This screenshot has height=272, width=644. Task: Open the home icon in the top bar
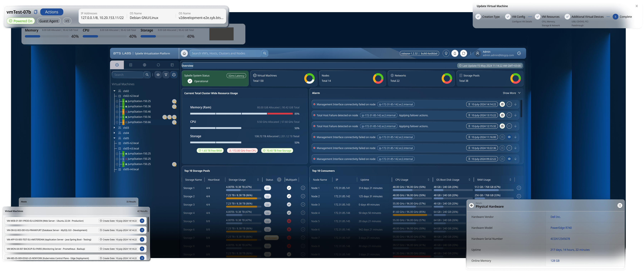(184, 53)
